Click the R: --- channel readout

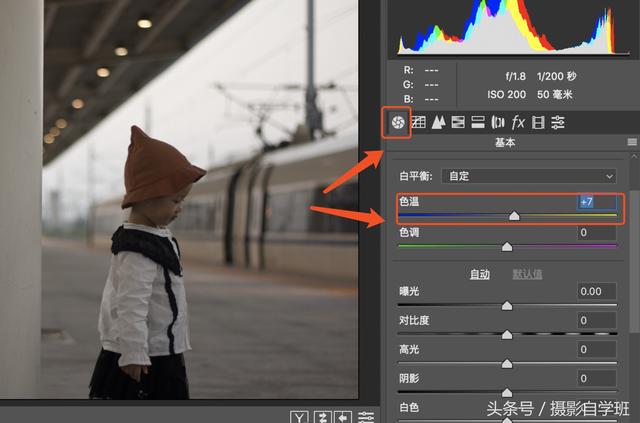[420, 70]
